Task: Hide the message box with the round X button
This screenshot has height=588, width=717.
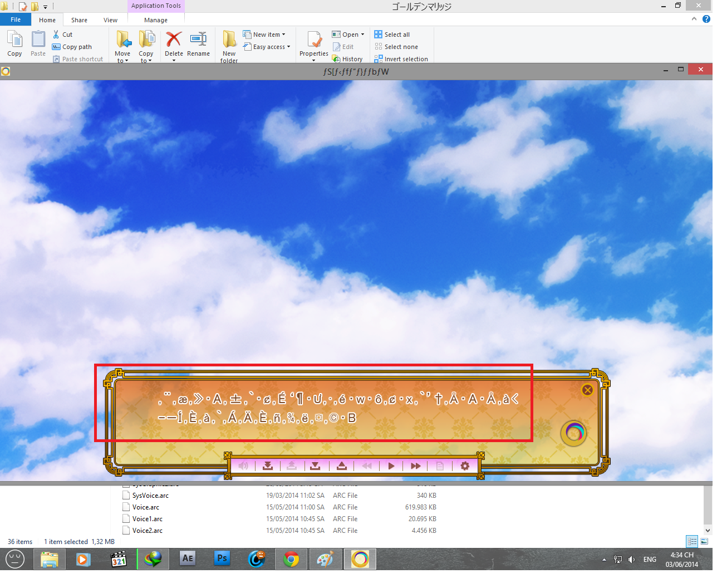Action: (587, 390)
